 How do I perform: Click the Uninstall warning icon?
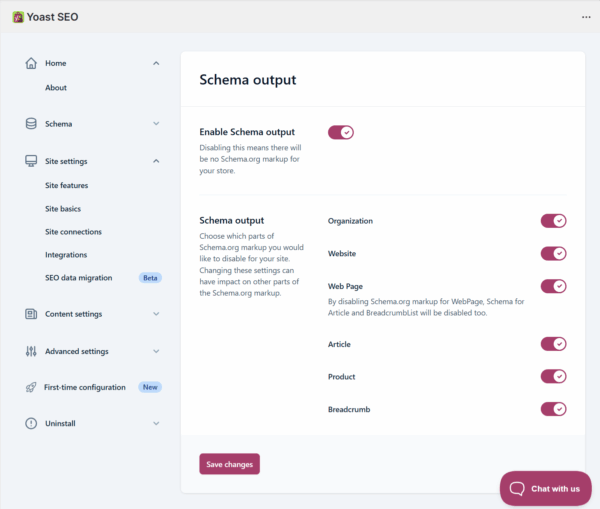click(x=31, y=424)
